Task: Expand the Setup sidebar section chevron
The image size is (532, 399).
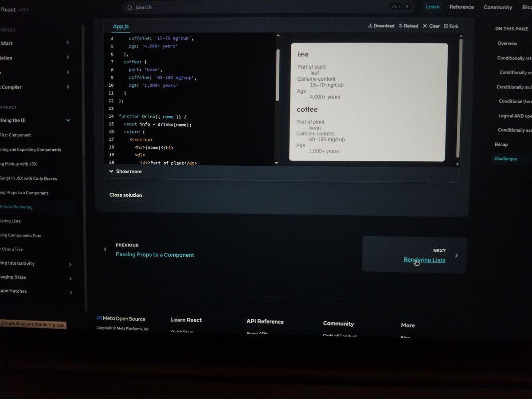Action: click(x=67, y=72)
